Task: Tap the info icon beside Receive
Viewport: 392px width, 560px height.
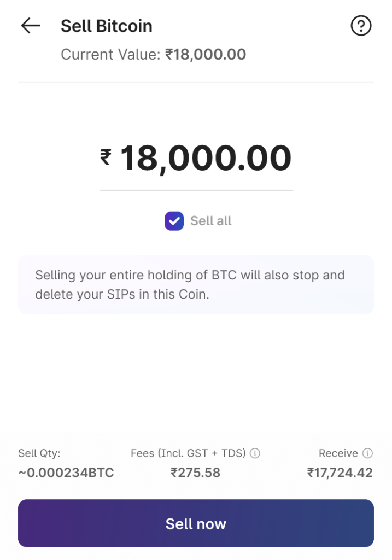Action: (368, 453)
